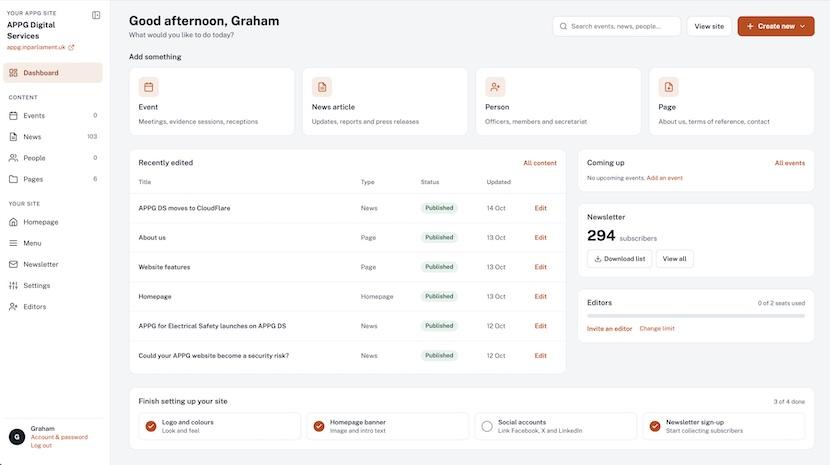Click the Pages folder icon in sidebar
This screenshot has height=465, width=830.
pyautogui.click(x=13, y=179)
